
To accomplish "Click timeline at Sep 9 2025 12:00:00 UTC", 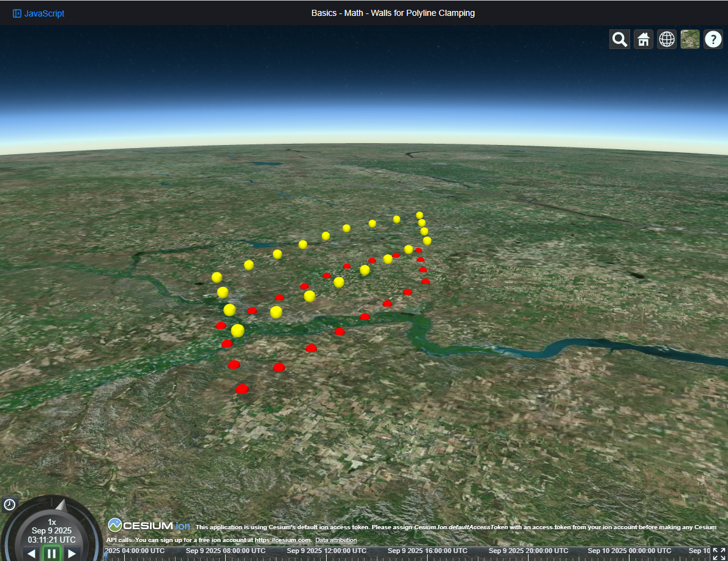I will coord(327,551).
